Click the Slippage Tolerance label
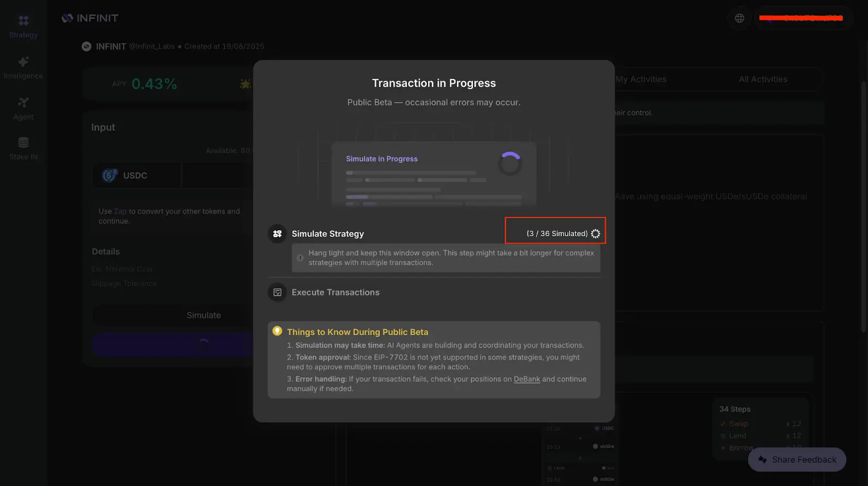Screen dimensions: 868x486 coord(124,283)
